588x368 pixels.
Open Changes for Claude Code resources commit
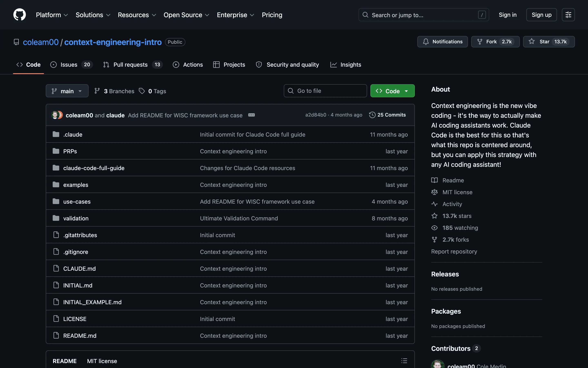[x=247, y=168]
